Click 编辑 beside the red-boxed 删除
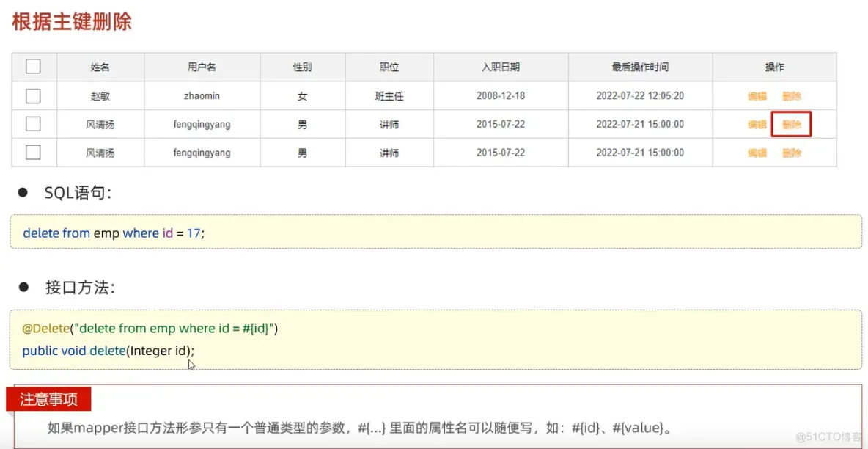This screenshot has width=868, height=449. pyautogui.click(x=757, y=125)
